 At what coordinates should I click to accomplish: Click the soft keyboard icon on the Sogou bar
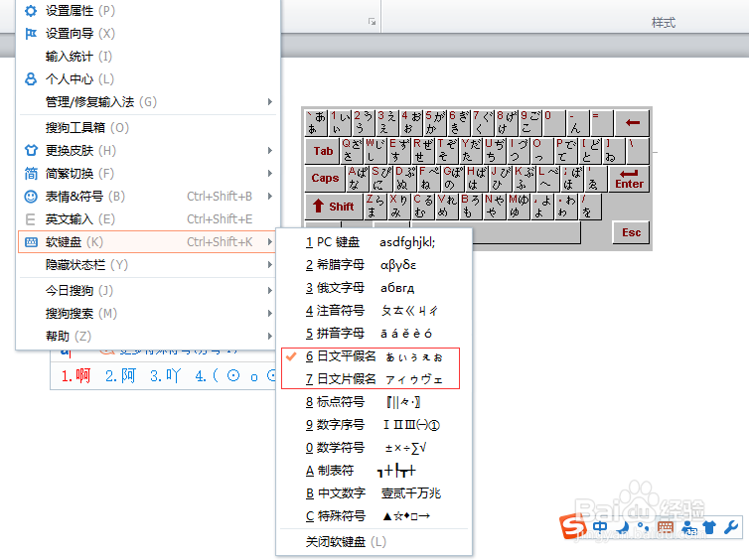click(x=666, y=527)
